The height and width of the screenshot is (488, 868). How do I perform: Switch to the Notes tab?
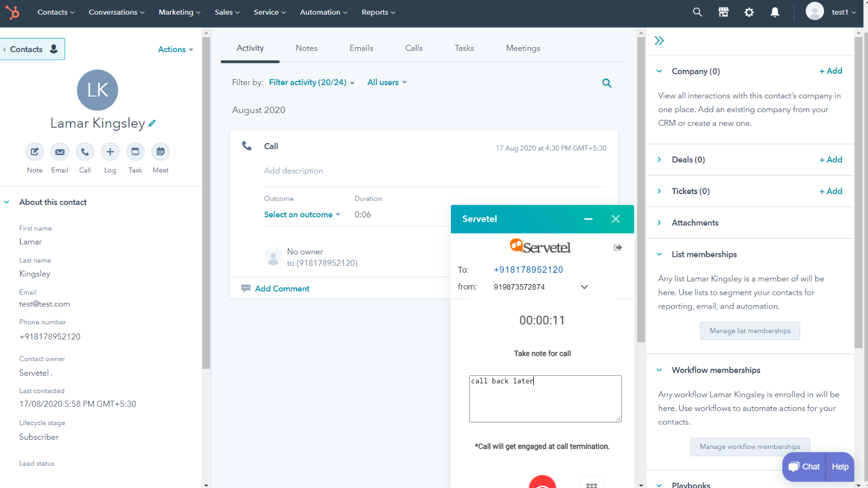point(307,48)
